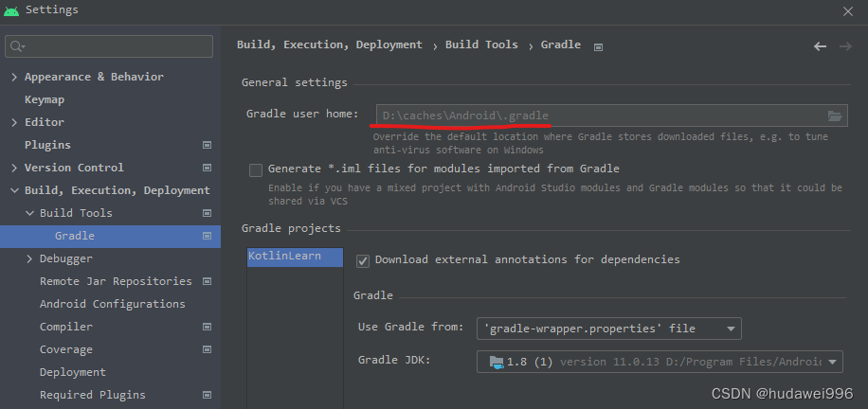Collapse Build, Execution, Deployment tree node
This screenshot has width=868, height=409.
point(14,190)
